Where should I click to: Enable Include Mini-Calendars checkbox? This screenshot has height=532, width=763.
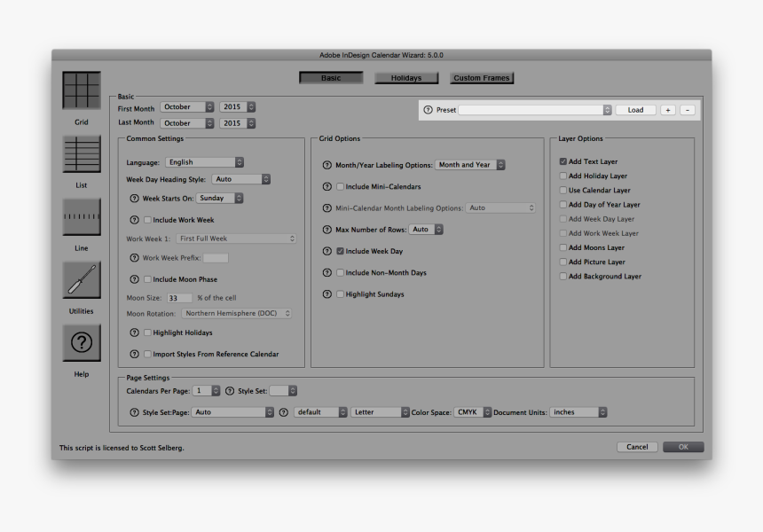(x=340, y=186)
